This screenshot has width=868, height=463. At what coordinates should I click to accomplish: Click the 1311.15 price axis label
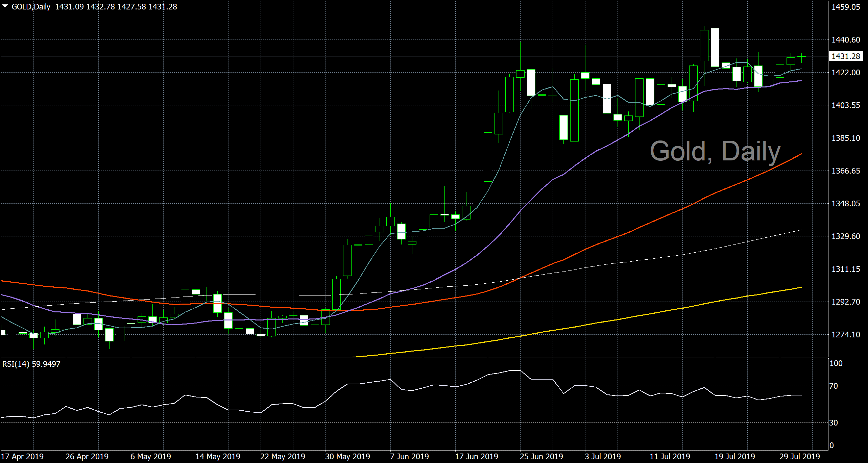(x=846, y=269)
